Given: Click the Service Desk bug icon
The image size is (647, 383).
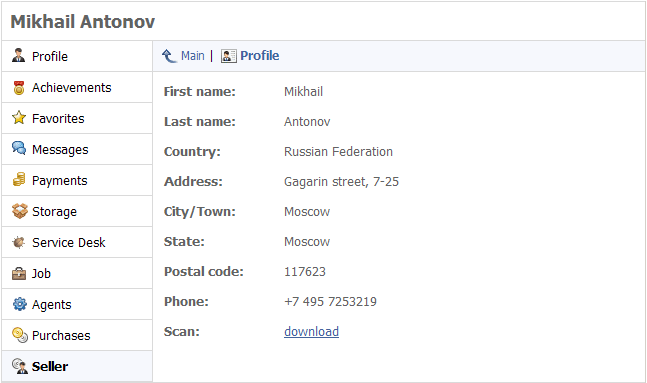Looking at the screenshot, I should (x=19, y=242).
